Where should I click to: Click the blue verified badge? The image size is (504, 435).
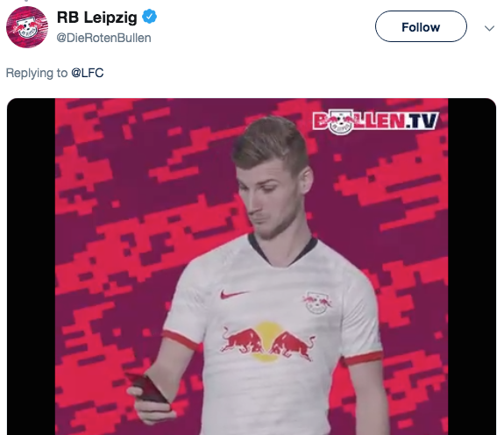149,17
